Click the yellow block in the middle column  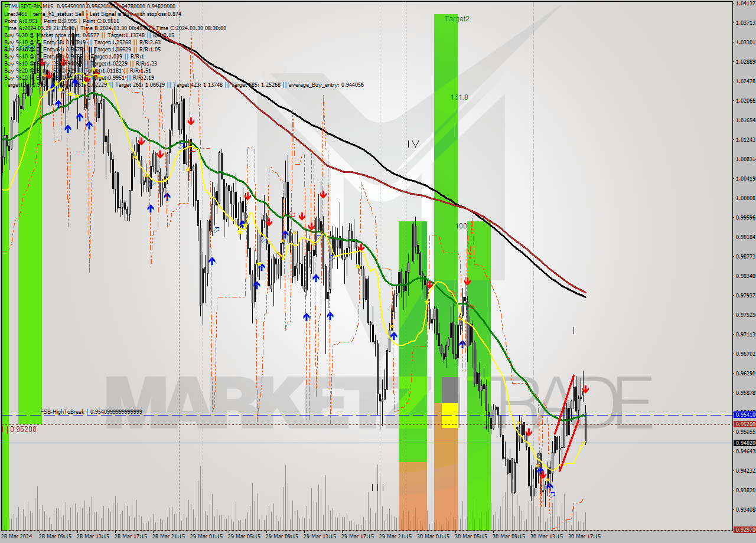[449, 416]
